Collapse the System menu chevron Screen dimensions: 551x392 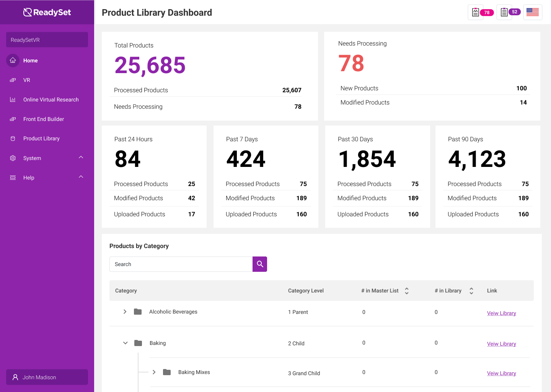click(81, 157)
